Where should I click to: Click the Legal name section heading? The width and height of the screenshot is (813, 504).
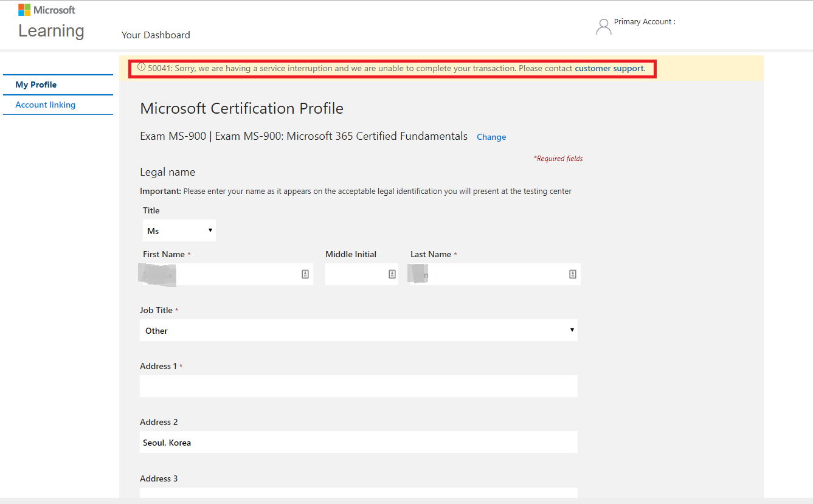[167, 172]
